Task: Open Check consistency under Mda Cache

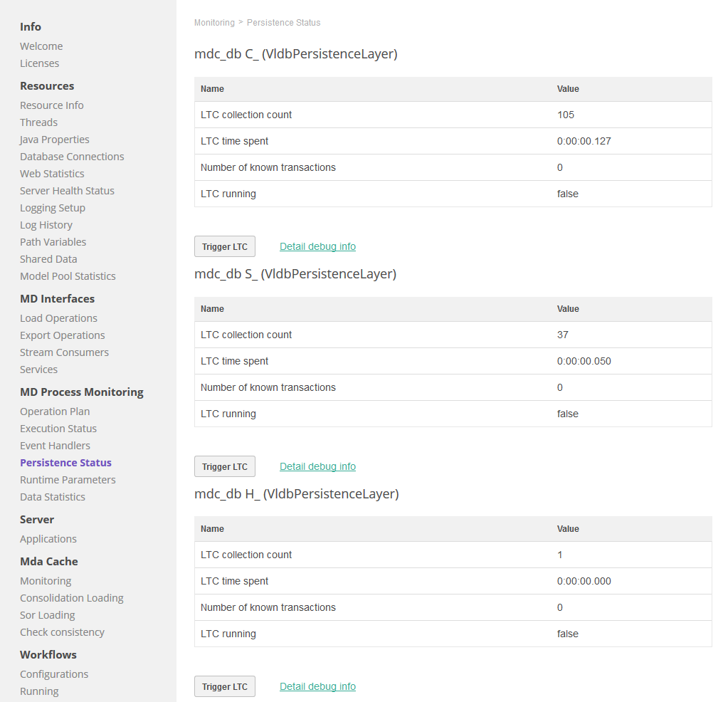Action: 62,632
